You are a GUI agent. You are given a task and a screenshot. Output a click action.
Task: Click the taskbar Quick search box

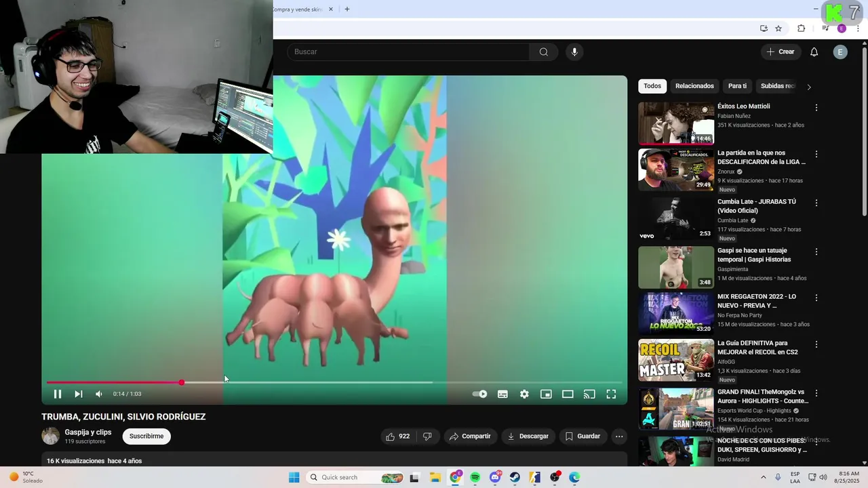[x=355, y=477]
